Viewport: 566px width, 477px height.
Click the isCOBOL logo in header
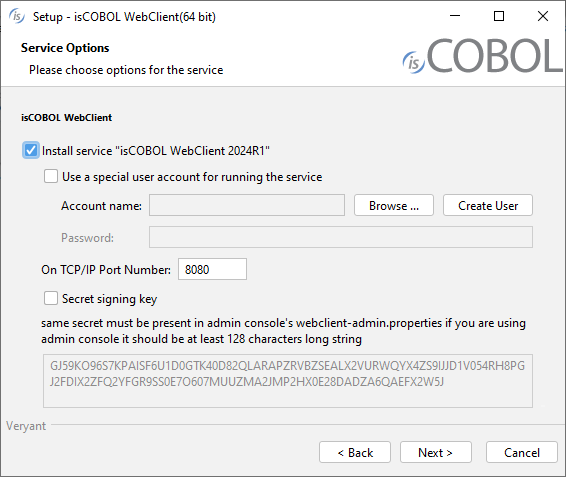point(483,56)
